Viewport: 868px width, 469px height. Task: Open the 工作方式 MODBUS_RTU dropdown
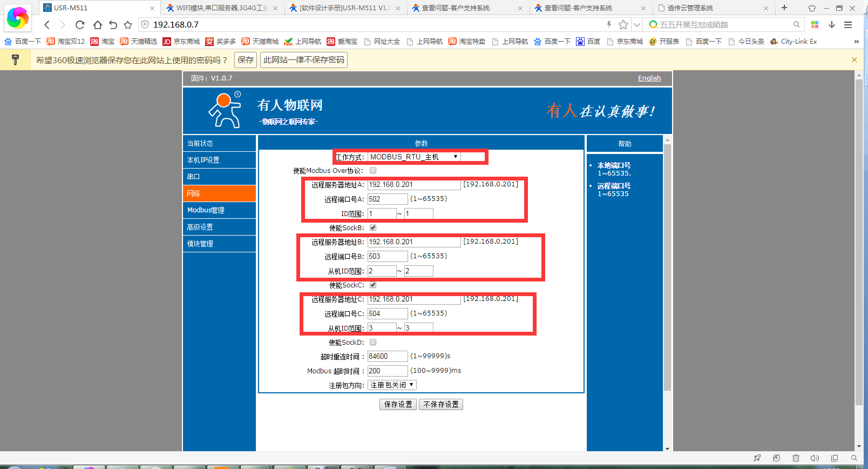tap(414, 157)
